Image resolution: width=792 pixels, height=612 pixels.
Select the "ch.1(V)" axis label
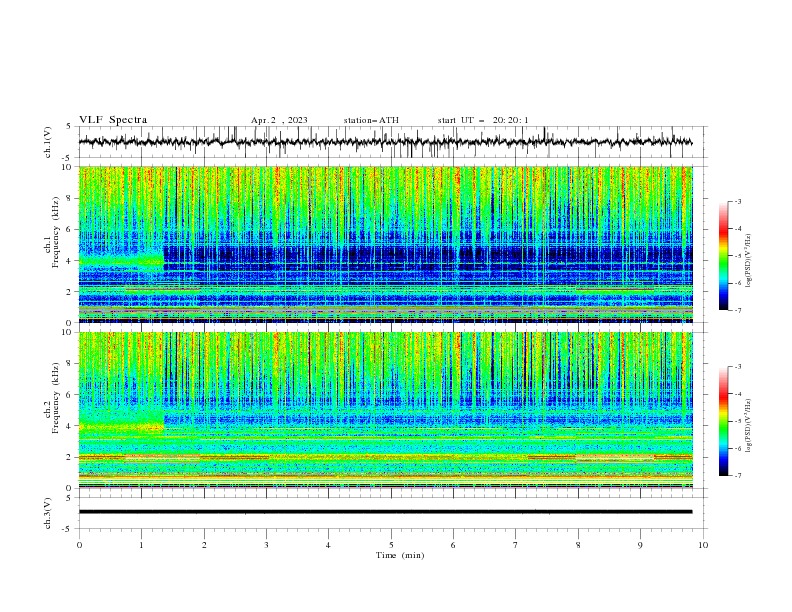pos(47,142)
